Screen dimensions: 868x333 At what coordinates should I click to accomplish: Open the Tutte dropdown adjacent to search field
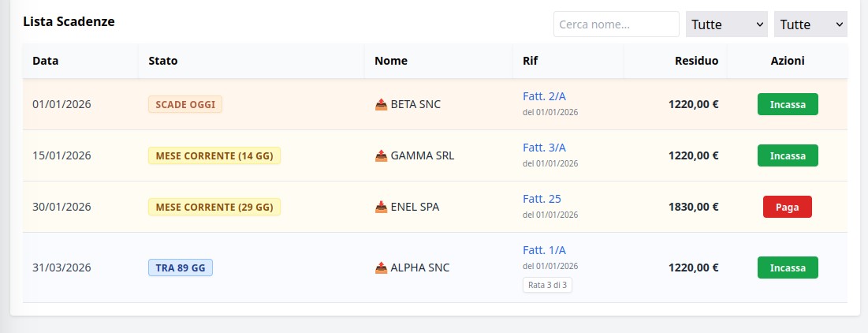[x=727, y=24]
